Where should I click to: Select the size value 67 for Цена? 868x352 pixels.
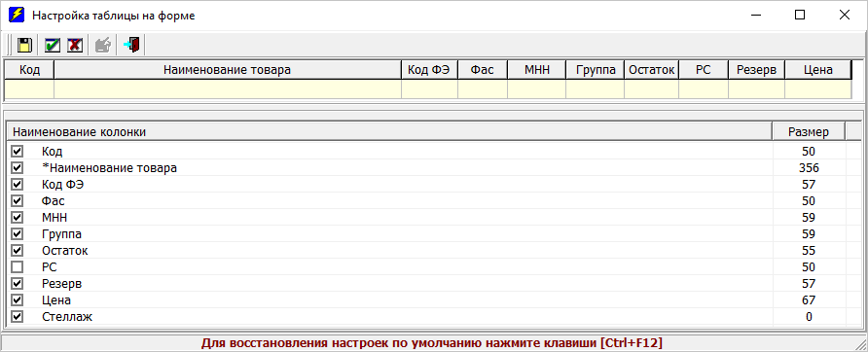[x=809, y=300]
